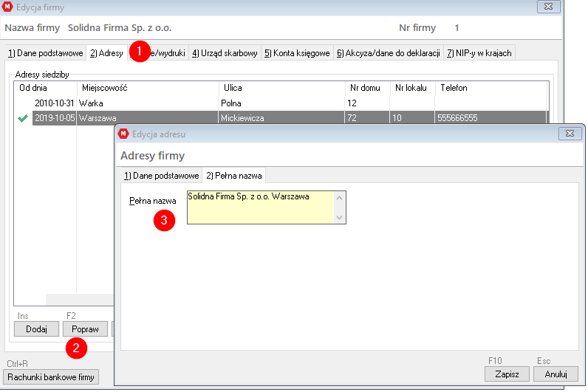The height and width of the screenshot is (392, 588).
Task: Switch to the Adresy tab
Action: pyautogui.click(x=106, y=53)
